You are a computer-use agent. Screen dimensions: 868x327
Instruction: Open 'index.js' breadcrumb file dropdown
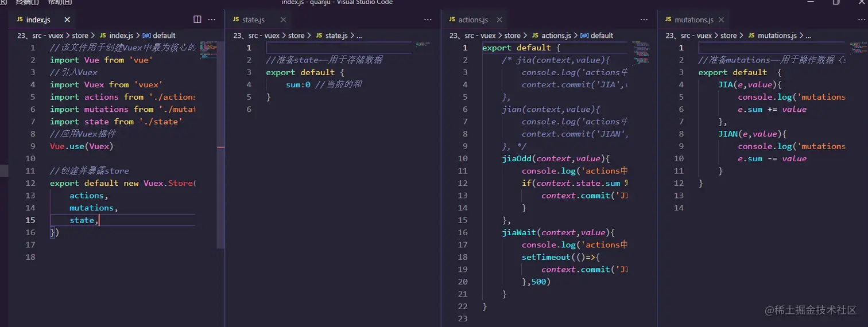[121, 36]
